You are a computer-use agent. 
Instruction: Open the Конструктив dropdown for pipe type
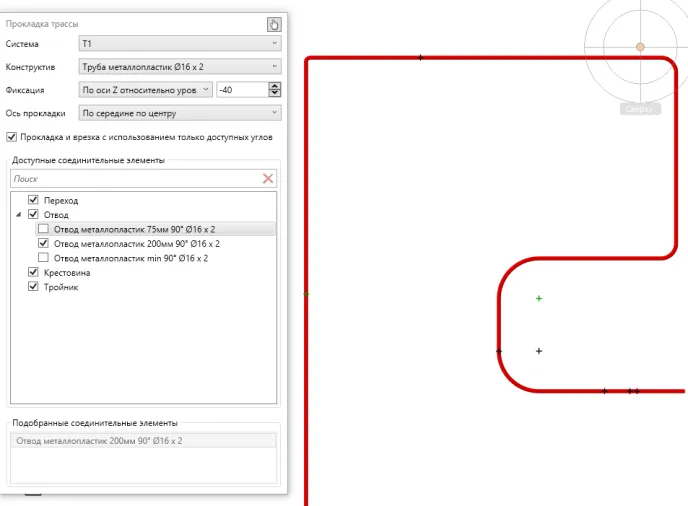(x=179, y=67)
